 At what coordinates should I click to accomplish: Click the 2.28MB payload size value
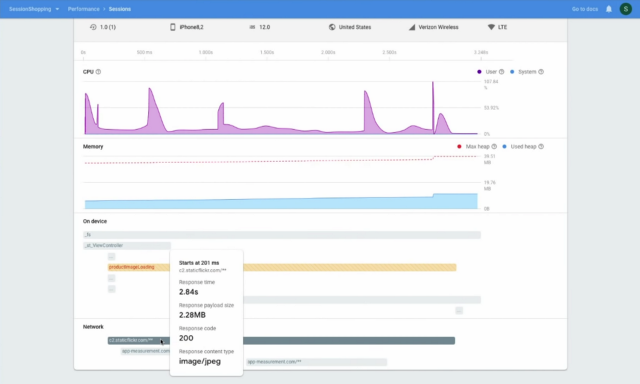pyautogui.click(x=192, y=315)
